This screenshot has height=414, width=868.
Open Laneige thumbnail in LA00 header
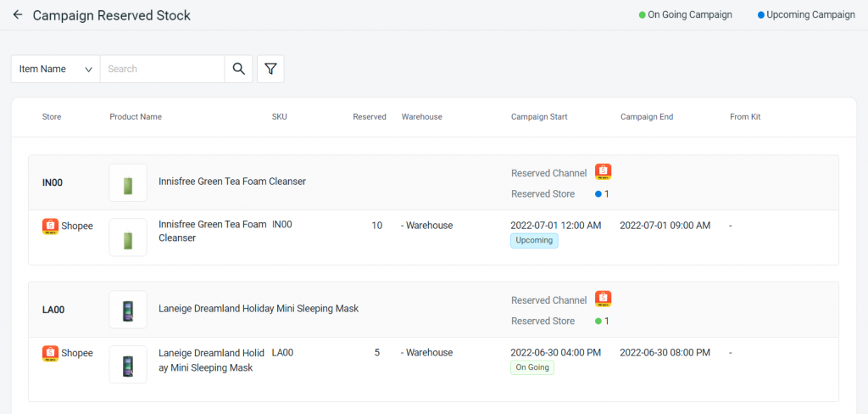coord(128,310)
